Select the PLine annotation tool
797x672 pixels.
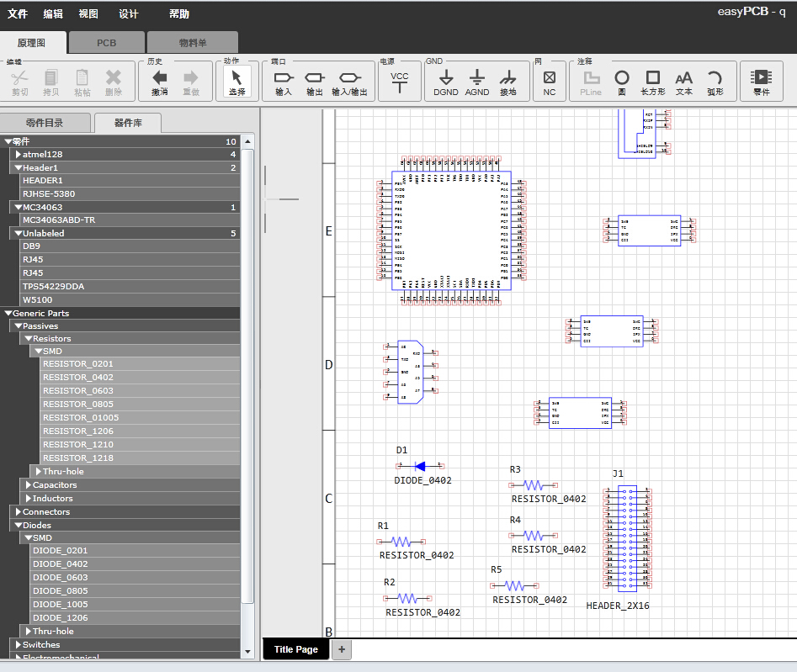coord(591,77)
